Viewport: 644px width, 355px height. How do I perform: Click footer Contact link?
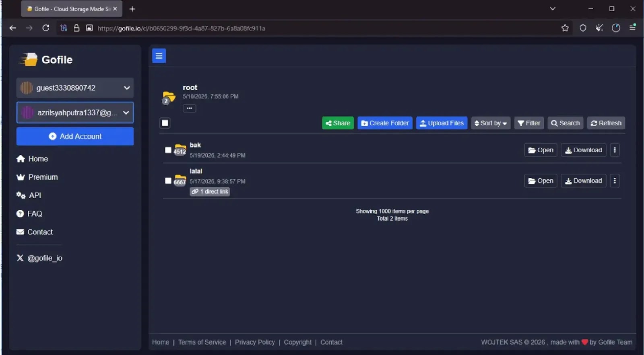(331, 342)
